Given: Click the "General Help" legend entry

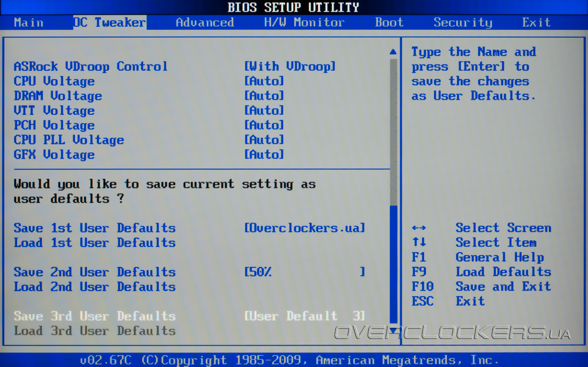Looking at the screenshot, I should click(499, 258).
